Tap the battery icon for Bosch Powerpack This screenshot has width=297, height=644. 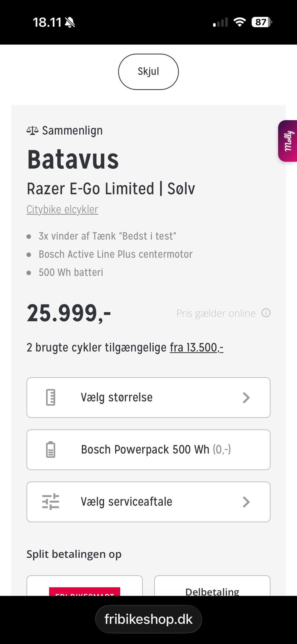pos(51,450)
